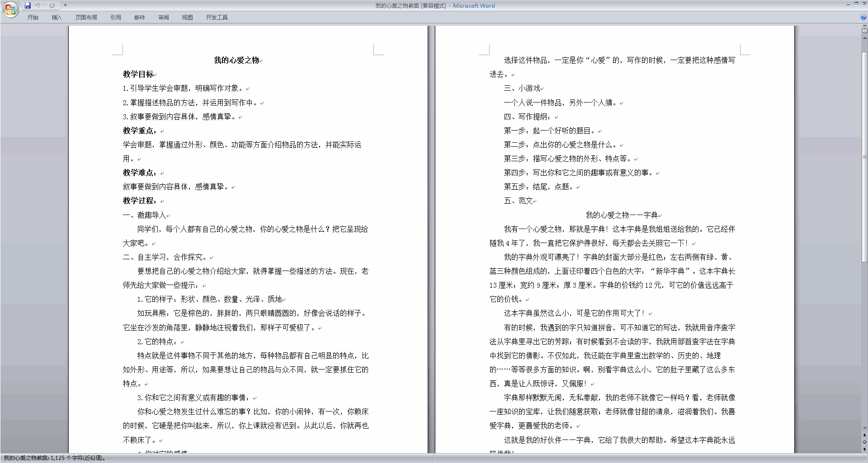
Task: Click the line 四、写作提纲
Action: (x=527, y=117)
